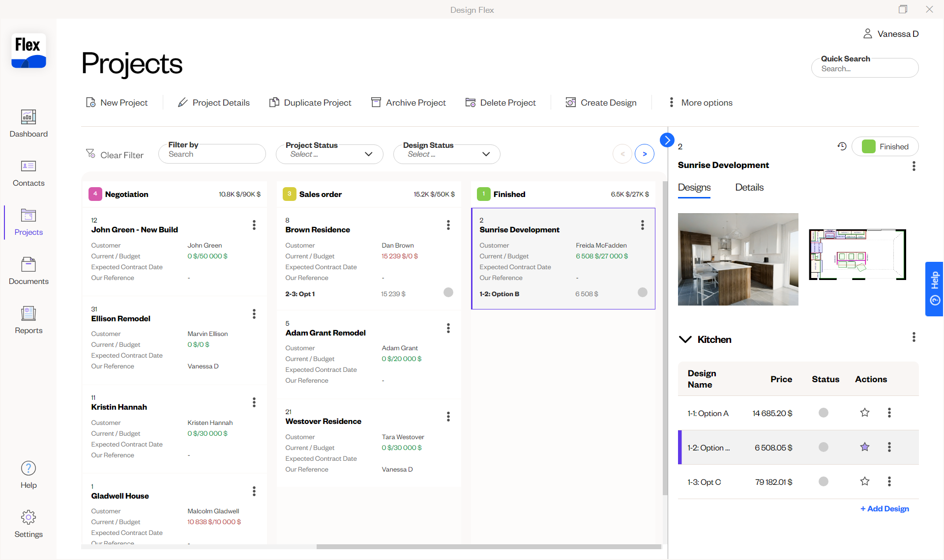
Task: Unstar the 1-2: Option design
Action: click(865, 447)
